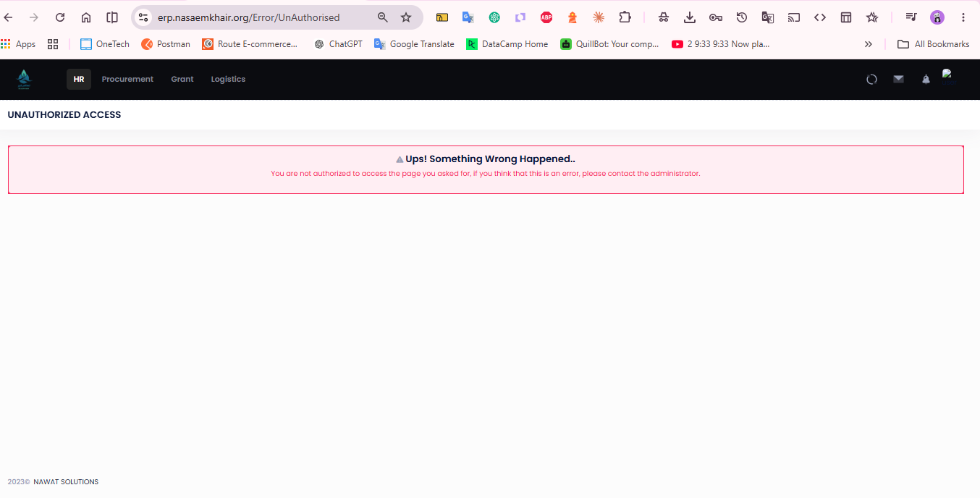
Task: Open the Apps bookmark shortcut
Action: pos(18,44)
